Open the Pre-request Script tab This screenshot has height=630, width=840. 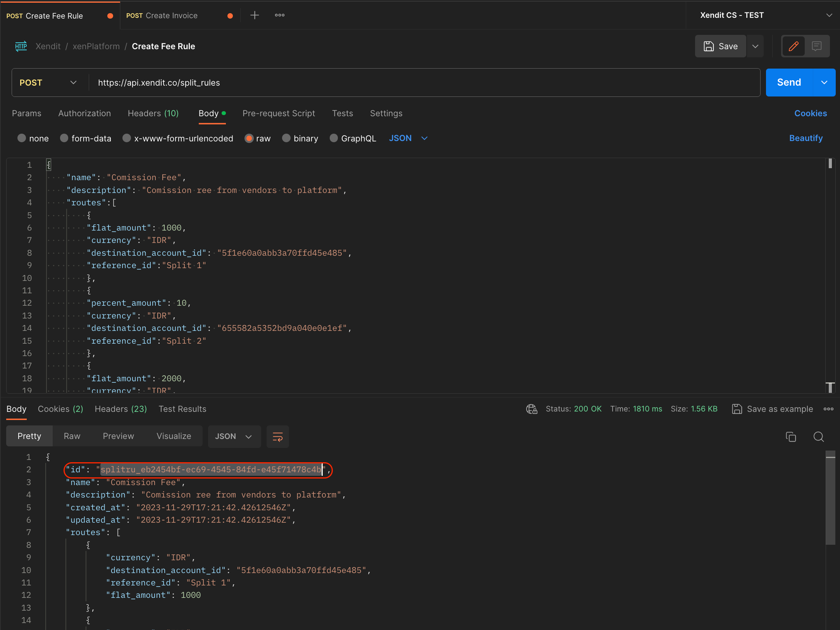279,113
